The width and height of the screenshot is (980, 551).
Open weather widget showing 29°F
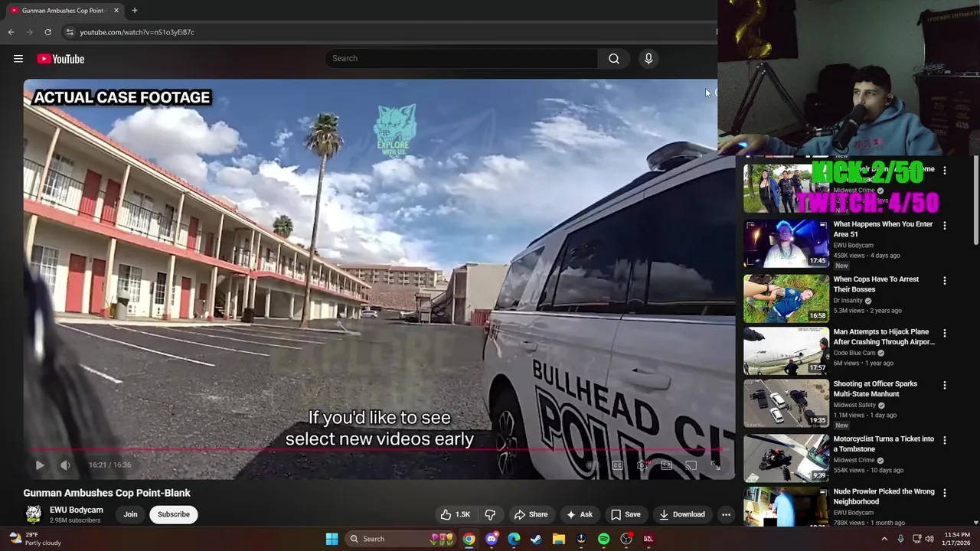(34, 539)
